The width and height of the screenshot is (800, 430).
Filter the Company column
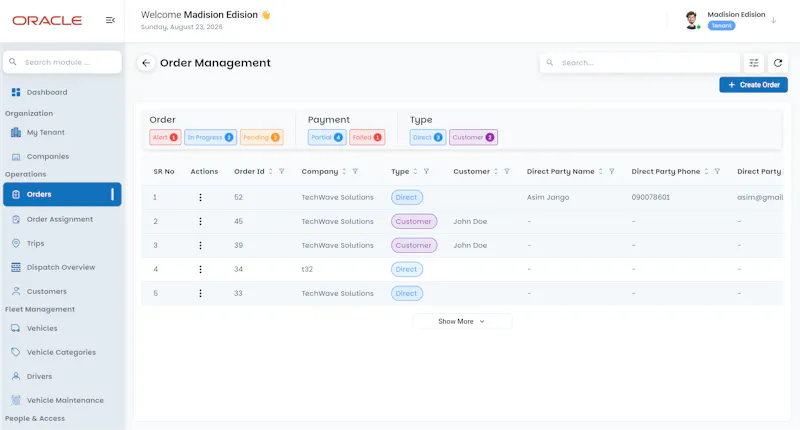tap(355, 171)
